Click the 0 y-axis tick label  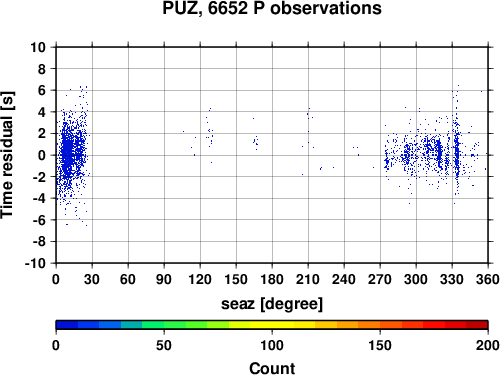coord(42,155)
